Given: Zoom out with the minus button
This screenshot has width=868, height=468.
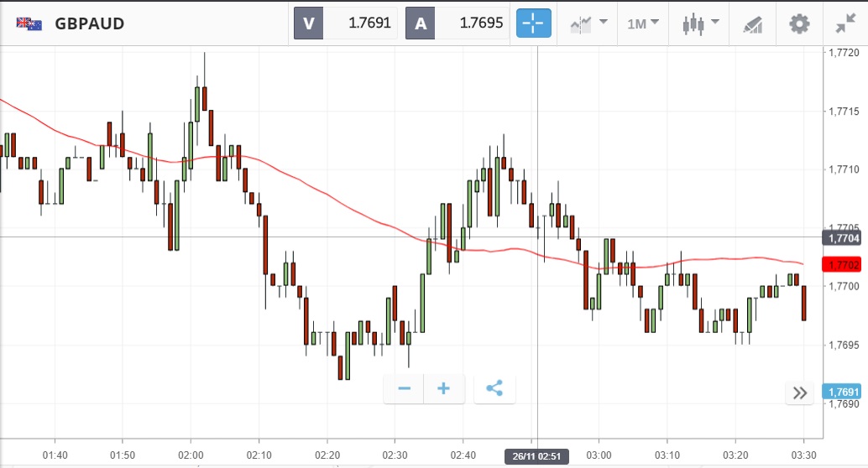Looking at the screenshot, I should [x=404, y=389].
